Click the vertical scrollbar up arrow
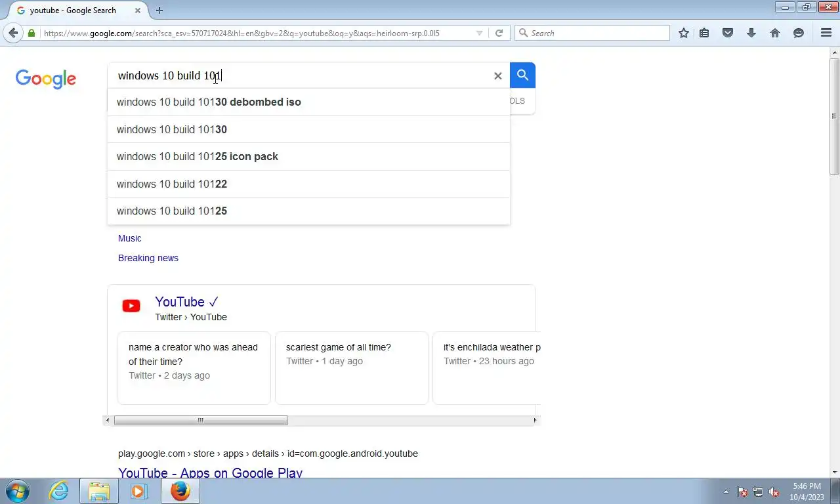This screenshot has width=840, height=504. (x=834, y=52)
